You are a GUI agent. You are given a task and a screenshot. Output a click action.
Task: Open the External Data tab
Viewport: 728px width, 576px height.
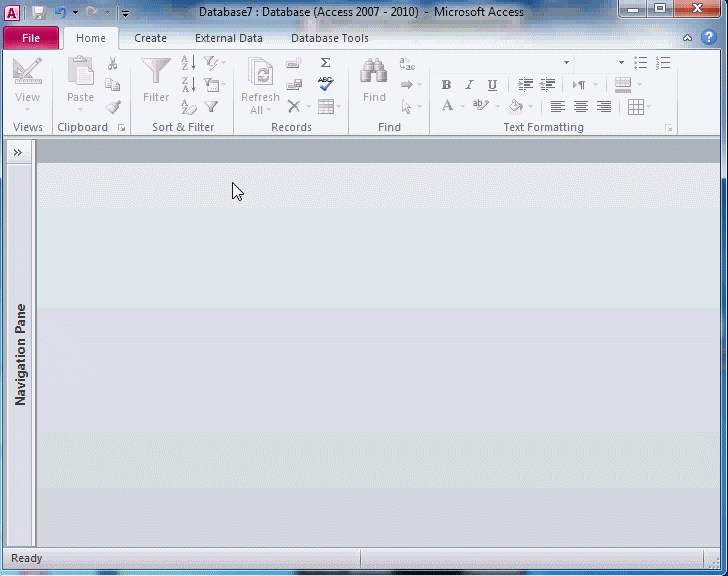pos(229,38)
